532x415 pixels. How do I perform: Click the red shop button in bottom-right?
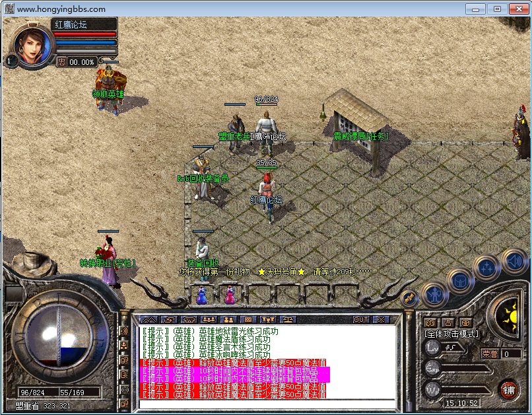pos(508,389)
